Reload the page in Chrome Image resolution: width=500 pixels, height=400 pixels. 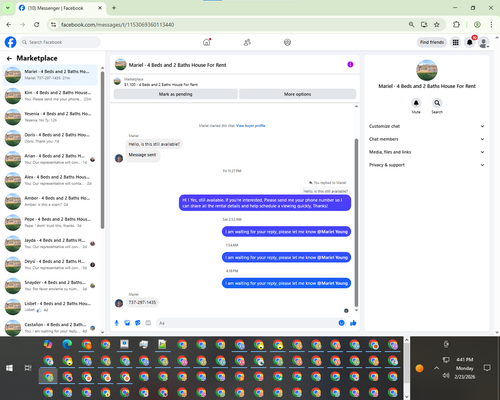(x=37, y=24)
